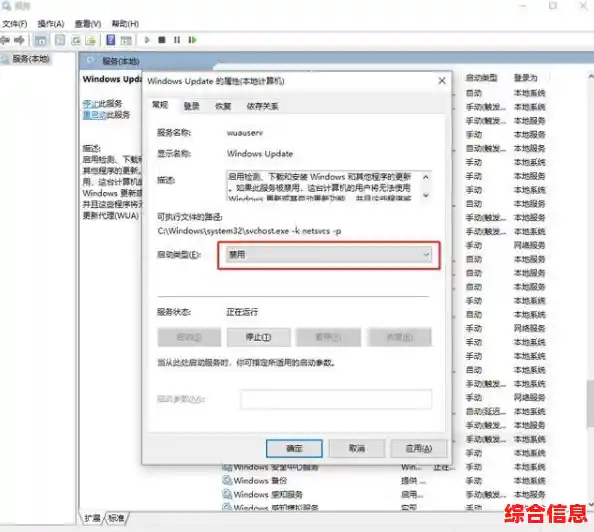Open the 帮助(H) menu
This screenshot has height=532, width=594.
coord(125,24)
